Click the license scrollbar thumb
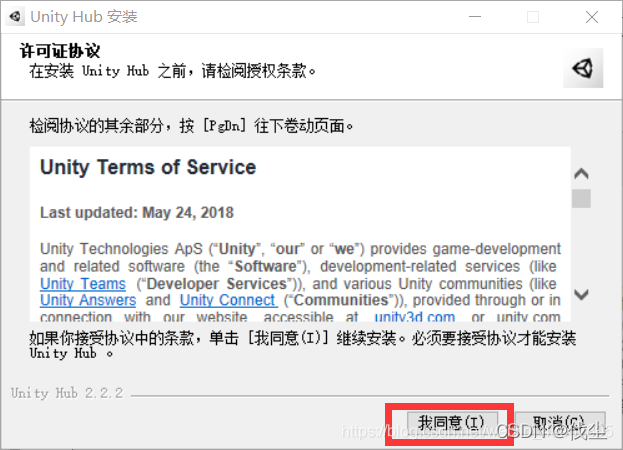 click(581, 198)
